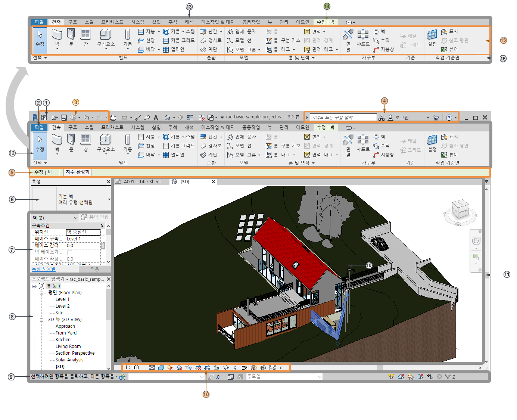The width and height of the screenshot is (517, 420).
Task: Click the 샤프트 (Shaft) tool in the main window ribbon
Action: 363,143
